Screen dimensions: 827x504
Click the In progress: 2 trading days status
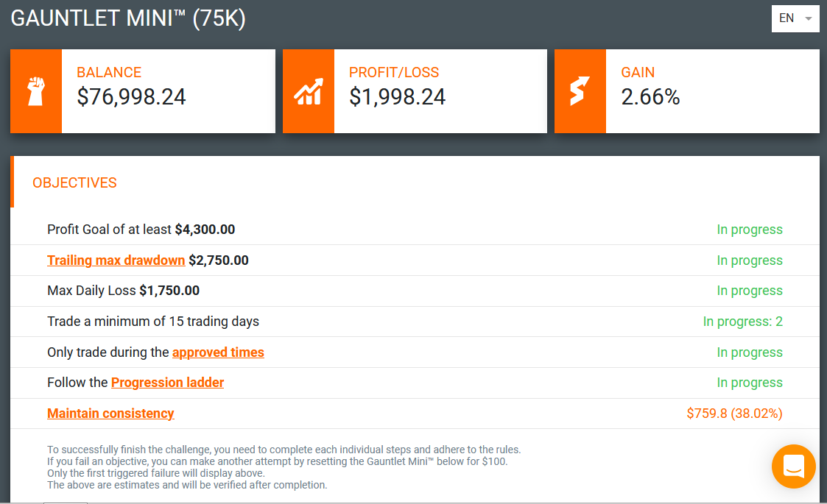click(x=742, y=322)
